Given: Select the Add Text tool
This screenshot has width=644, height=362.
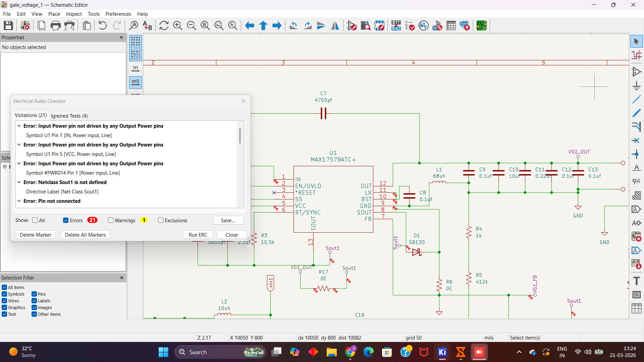Looking at the screenshot, I should point(636,281).
